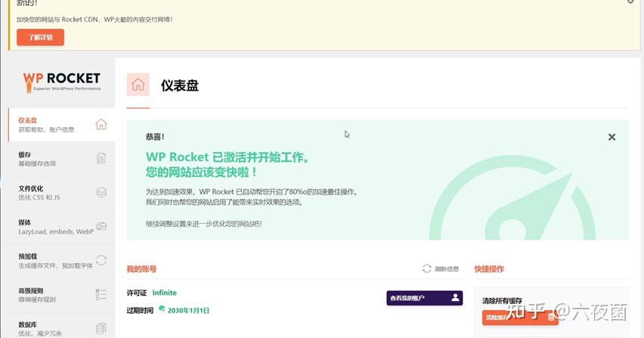Click the green check icon beside expiry date

tap(162, 309)
